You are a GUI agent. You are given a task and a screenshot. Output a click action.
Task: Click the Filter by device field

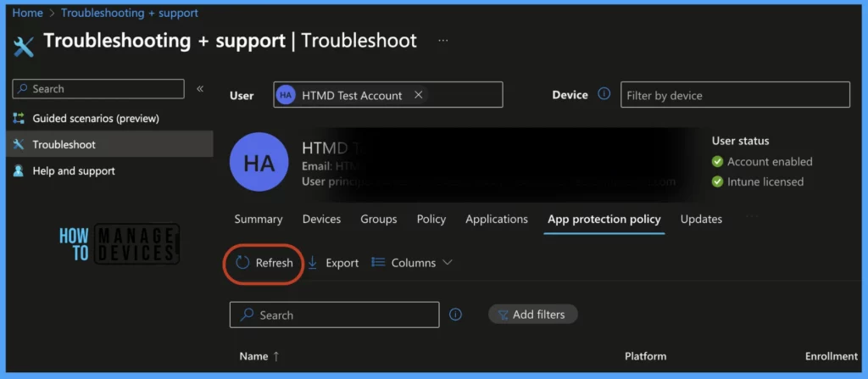click(x=734, y=95)
